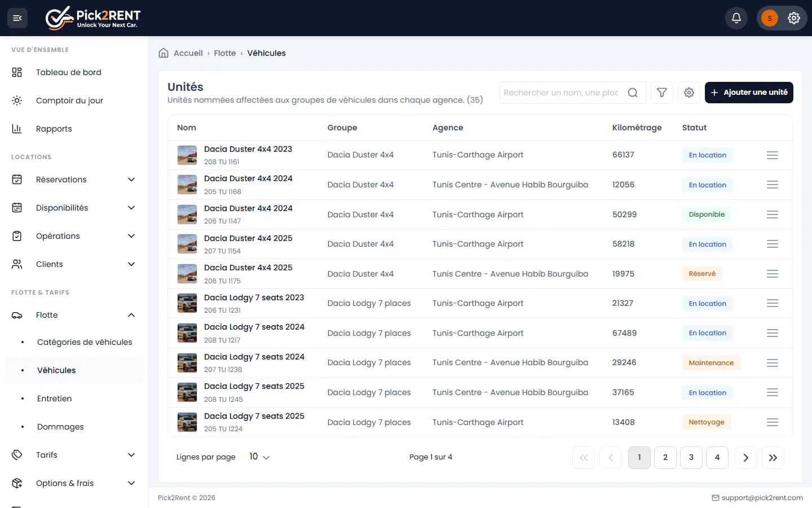The height and width of the screenshot is (508, 812).
Task: Click Ajouter une unité button
Action: [749, 93]
